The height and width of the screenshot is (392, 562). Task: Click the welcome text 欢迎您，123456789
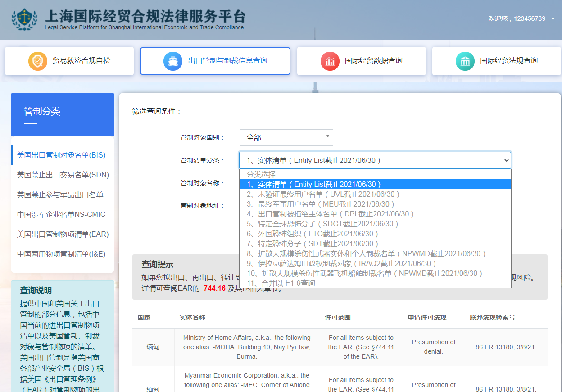517,19
